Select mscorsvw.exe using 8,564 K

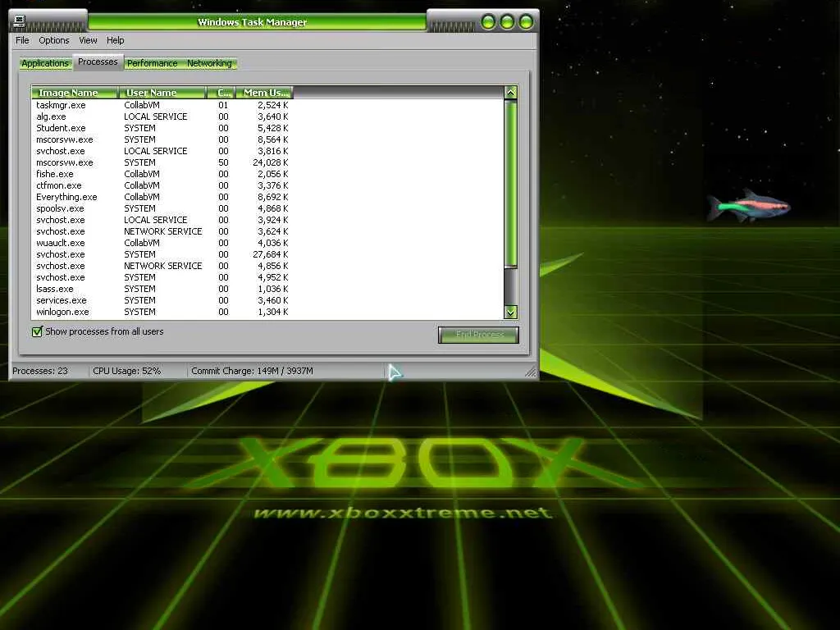click(x=162, y=139)
